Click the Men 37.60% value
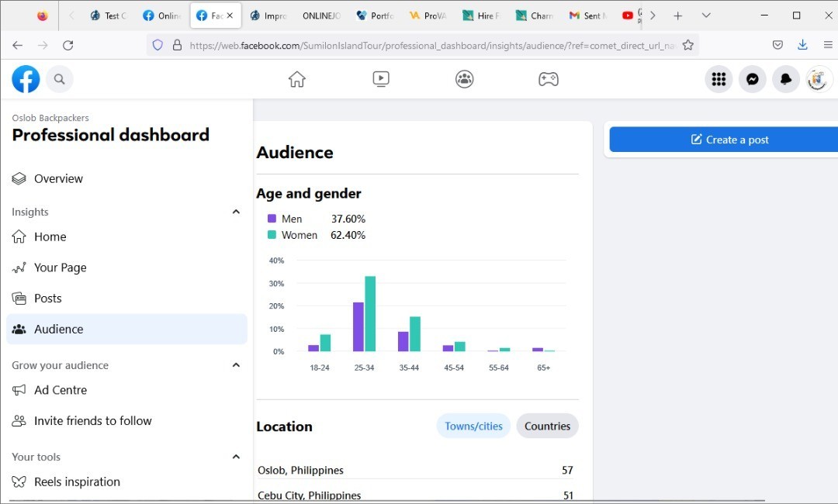 coord(348,219)
